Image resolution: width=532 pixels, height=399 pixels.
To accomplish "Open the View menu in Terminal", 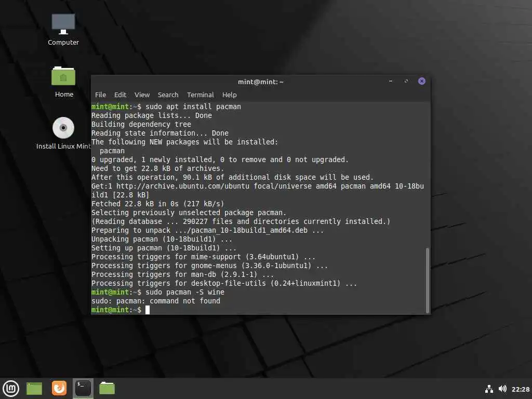I will [142, 95].
